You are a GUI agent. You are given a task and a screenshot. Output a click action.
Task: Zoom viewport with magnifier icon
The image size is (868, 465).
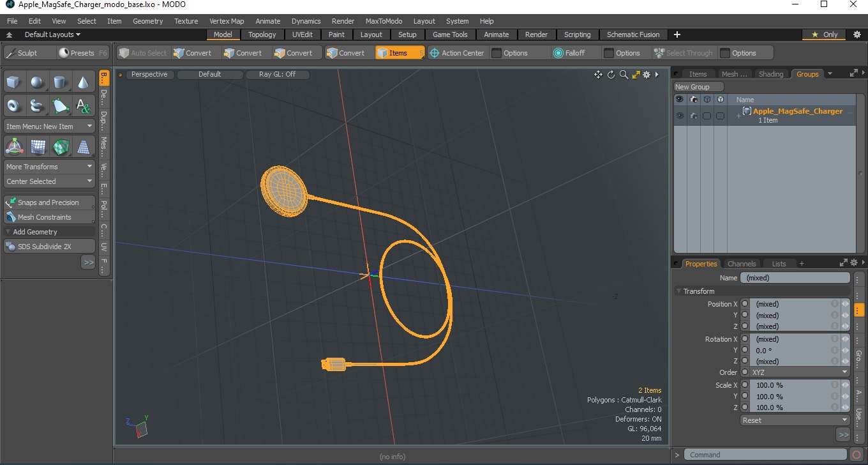click(x=624, y=75)
